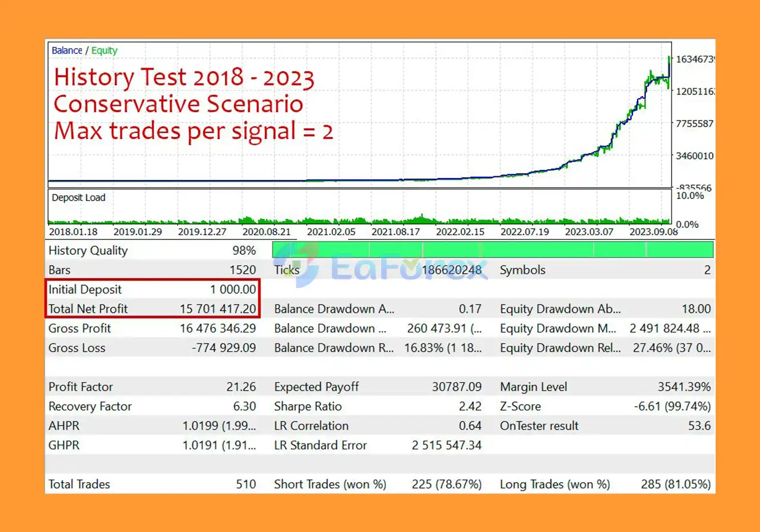Click the green History Quality bar

pyautogui.click(x=492, y=249)
